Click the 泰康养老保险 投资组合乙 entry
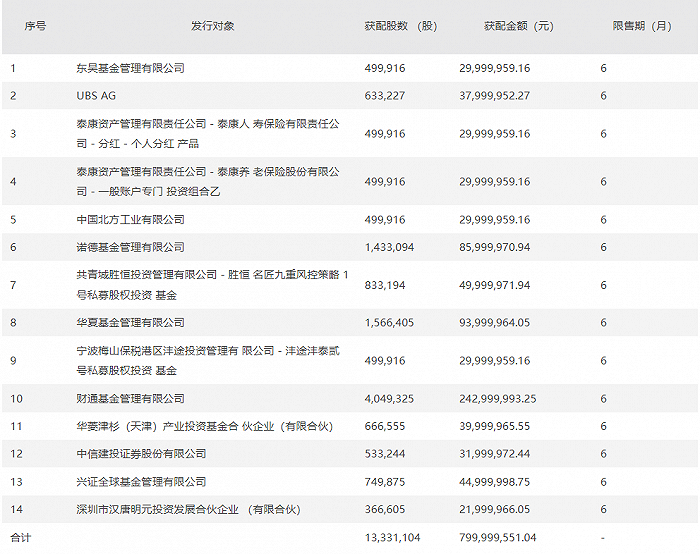Viewport: 700px width, 554px height. [x=208, y=181]
